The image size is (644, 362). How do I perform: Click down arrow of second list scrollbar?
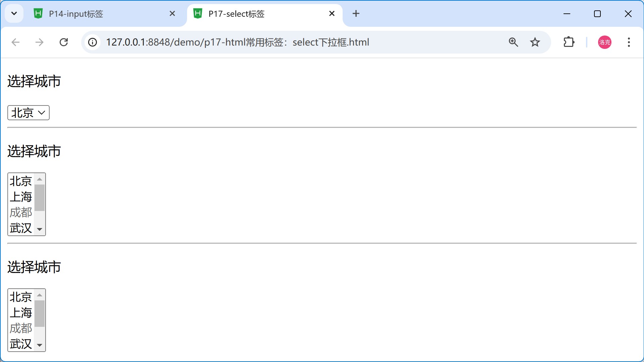tap(40, 230)
